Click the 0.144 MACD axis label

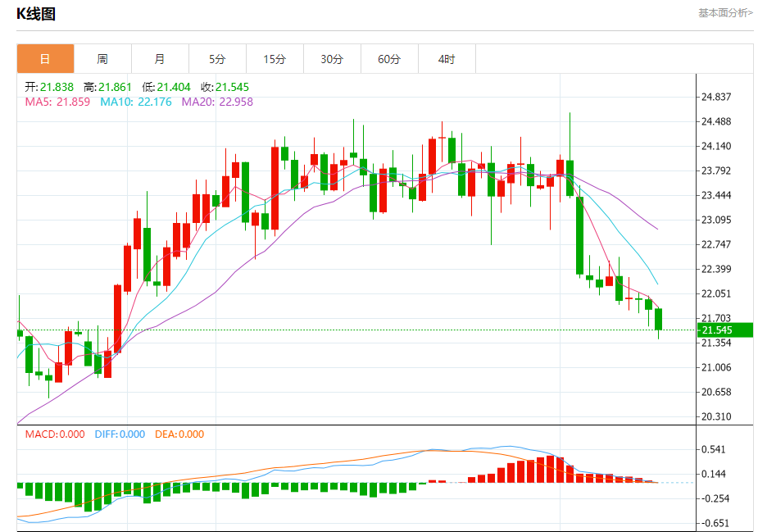[714, 474]
